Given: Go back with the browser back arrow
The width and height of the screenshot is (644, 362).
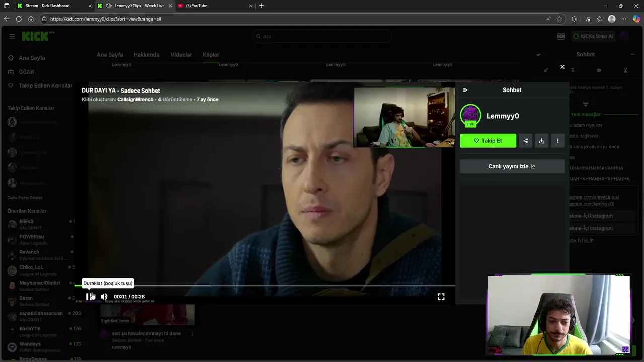Looking at the screenshot, I should 7,19.
